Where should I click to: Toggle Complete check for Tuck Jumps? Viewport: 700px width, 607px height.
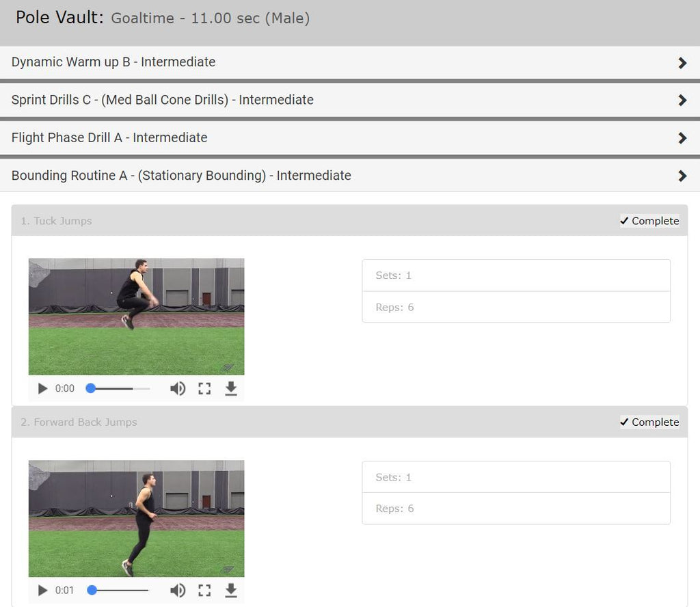(649, 221)
